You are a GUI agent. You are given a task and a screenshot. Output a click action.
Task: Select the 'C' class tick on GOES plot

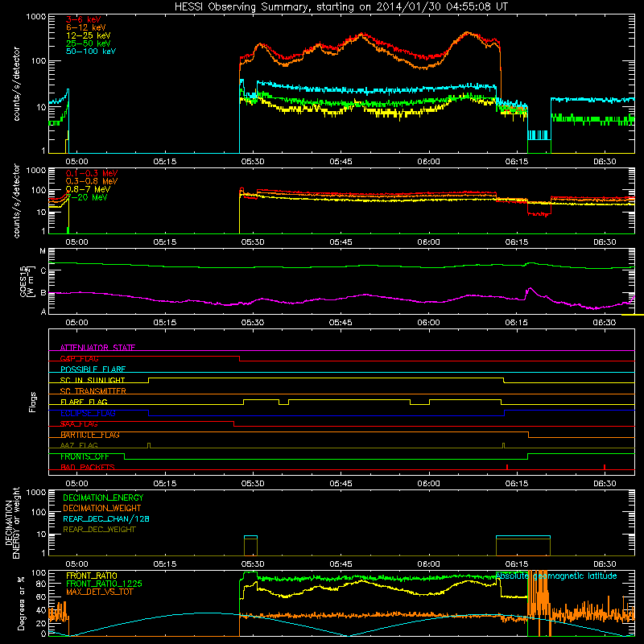(x=43, y=270)
